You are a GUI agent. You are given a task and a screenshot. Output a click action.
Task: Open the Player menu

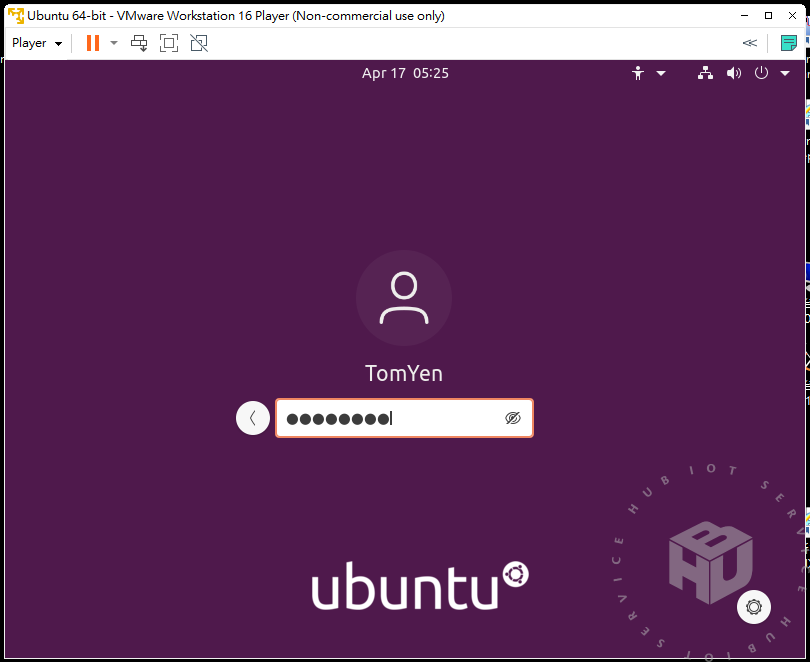(x=37, y=43)
